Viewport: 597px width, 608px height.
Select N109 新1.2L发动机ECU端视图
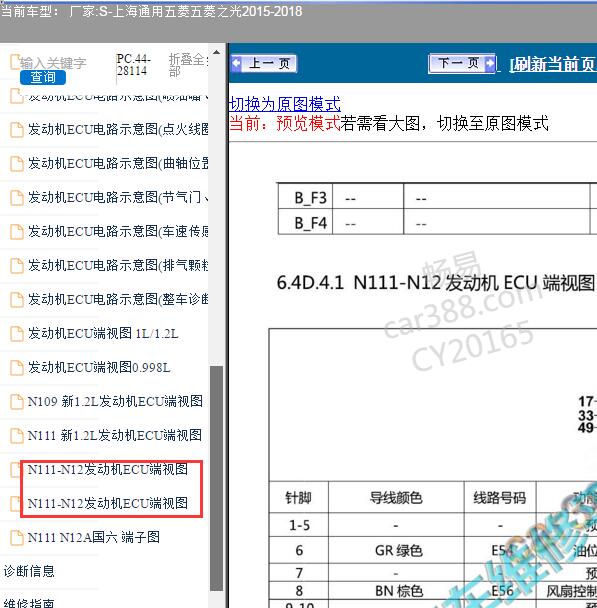[x=115, y=401]
